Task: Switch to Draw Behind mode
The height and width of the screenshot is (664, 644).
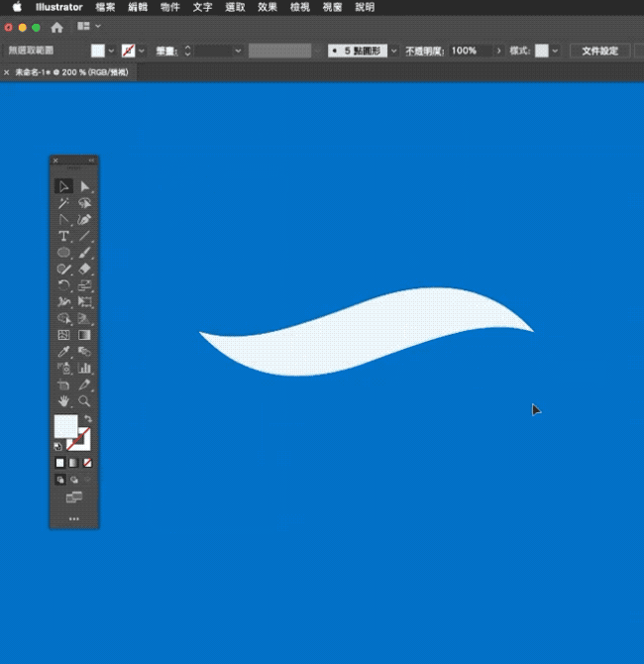Action: (74, 480)
